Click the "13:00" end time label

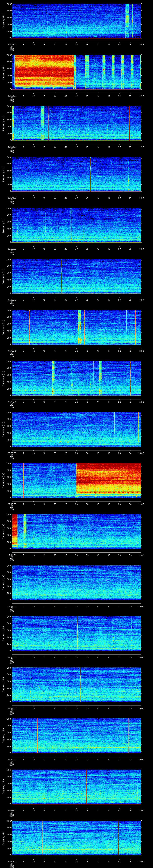(141, 606)
